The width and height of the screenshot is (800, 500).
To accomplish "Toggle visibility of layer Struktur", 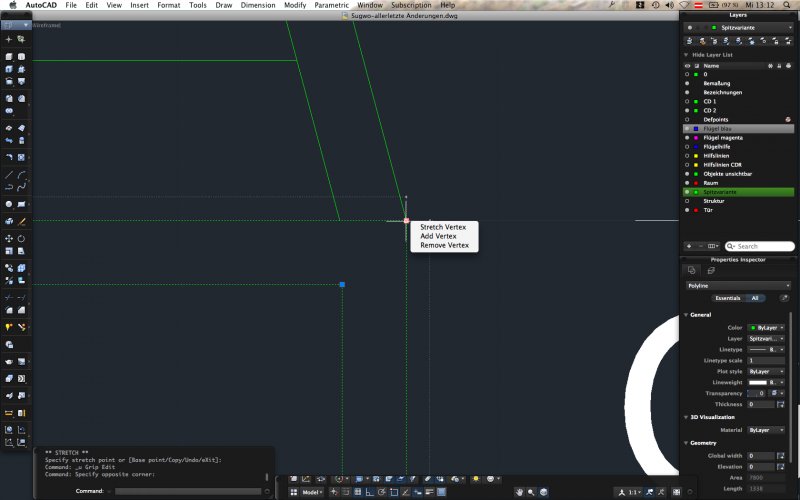I will (687, 201).
